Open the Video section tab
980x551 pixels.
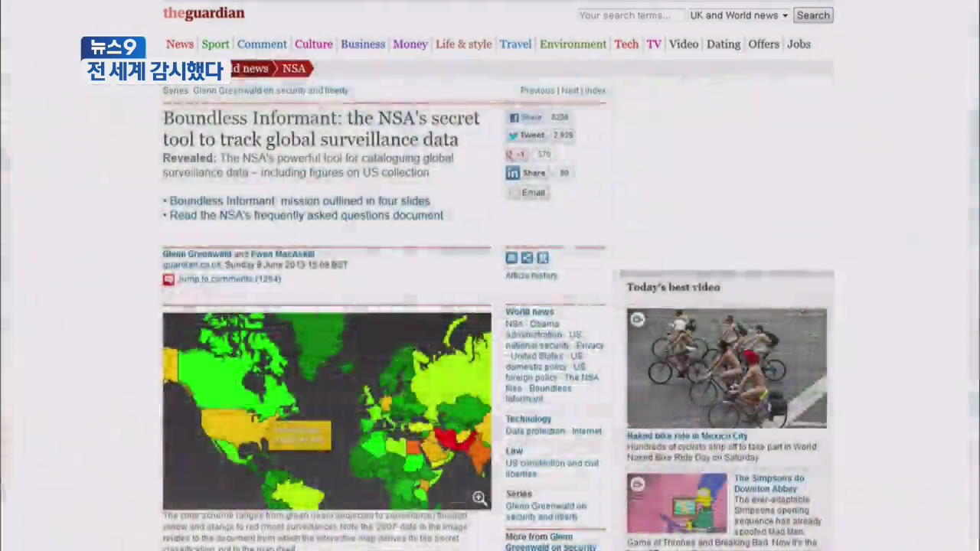(684, 44)
